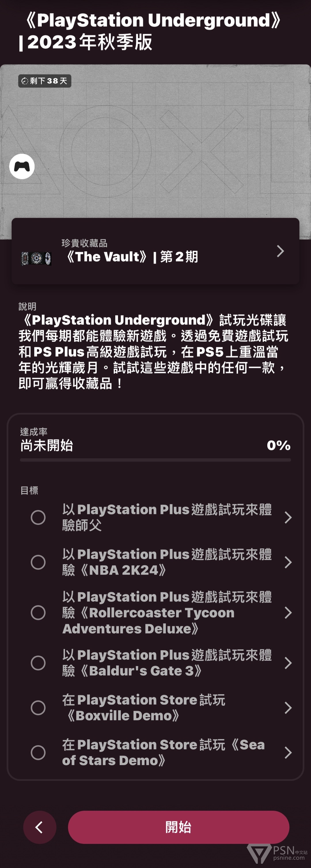Screen dimensions: 311x868
Task: Expand the Baldur's Gate 3 chevron
Action: (x=288, y=663)
